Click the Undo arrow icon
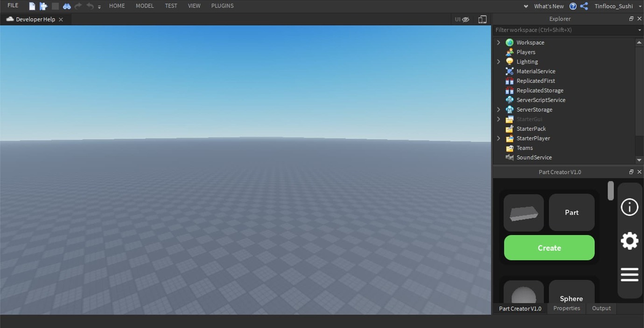Screen dimensions: 644x328 90,6
